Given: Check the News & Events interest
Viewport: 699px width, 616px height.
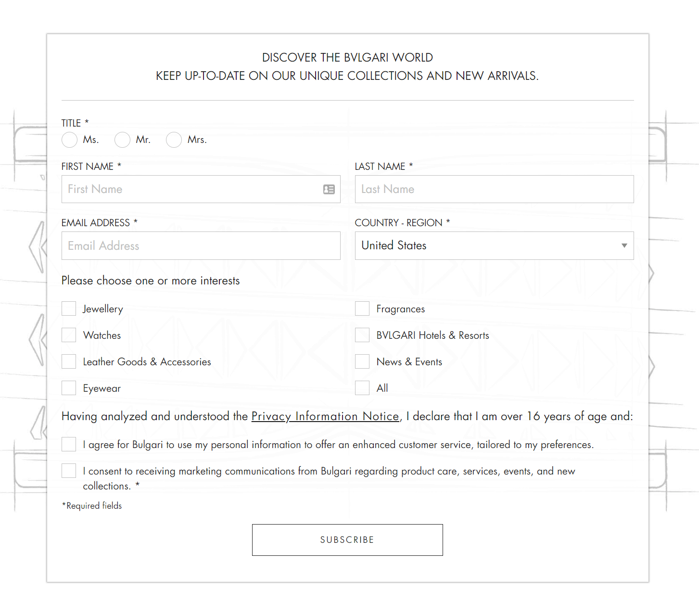Looking at the screenshot, I should coord(362,361).
